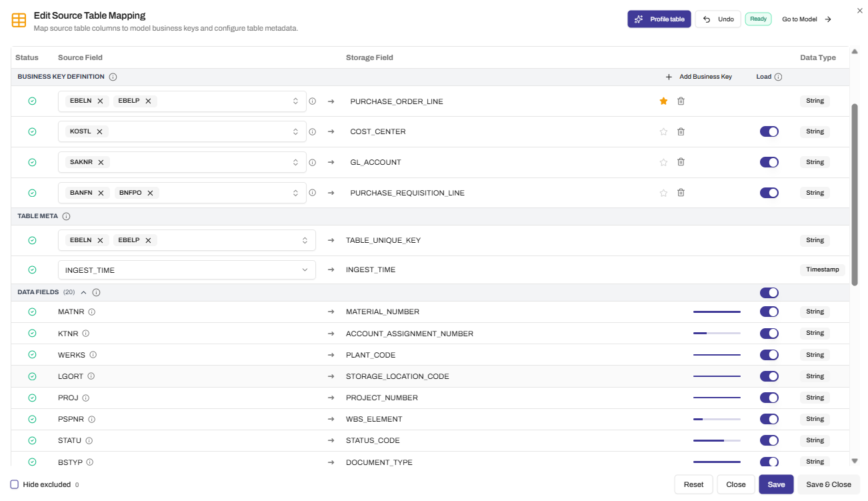Click the Save & Close button

click(x=829, y=484)
